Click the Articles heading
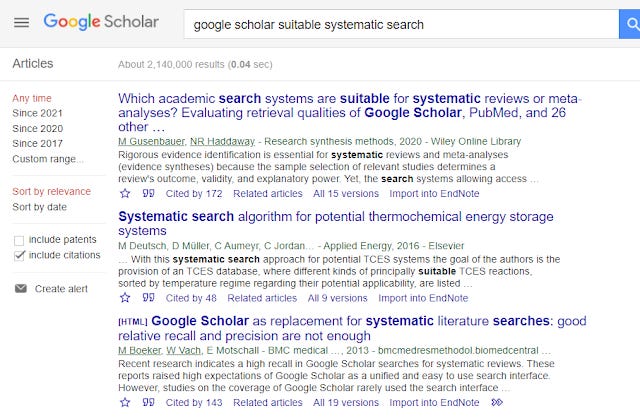 (x=33, y=64)
